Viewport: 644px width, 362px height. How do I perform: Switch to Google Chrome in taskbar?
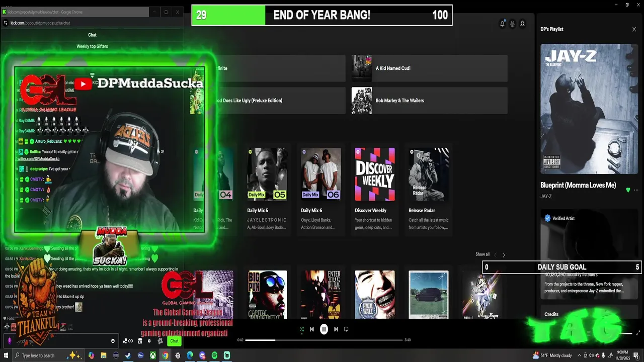click(x=165, y=355)
